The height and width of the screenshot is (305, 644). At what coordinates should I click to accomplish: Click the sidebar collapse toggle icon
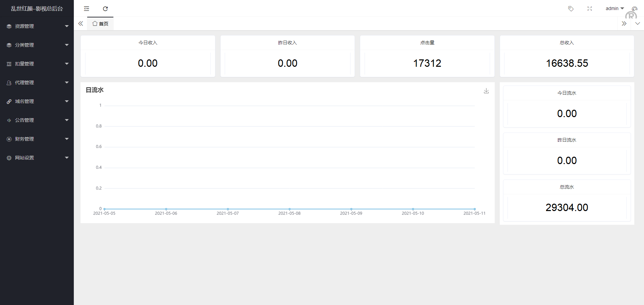[87, 9]
